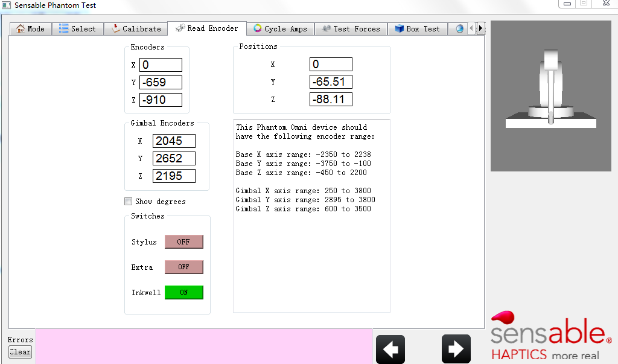The height and width of the screenshot is (364, 618).
Task: Click the 'Gimbal Y axis range: 2895 to 3800' line
Action: 305,200
